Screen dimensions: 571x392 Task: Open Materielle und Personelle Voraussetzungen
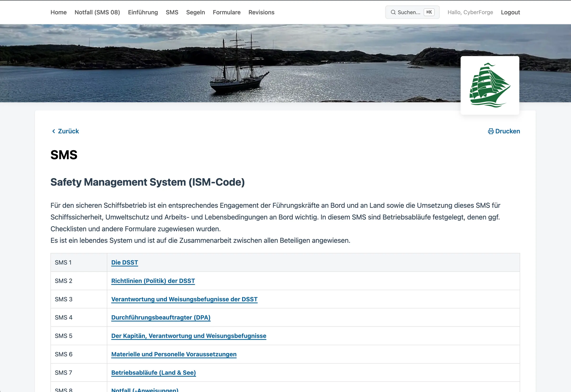click(174, 354)
